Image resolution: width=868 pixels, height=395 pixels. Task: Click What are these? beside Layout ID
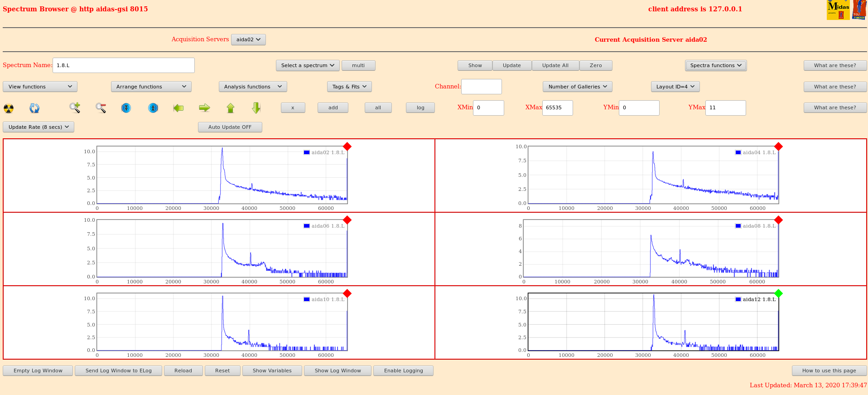coord(835,87)
